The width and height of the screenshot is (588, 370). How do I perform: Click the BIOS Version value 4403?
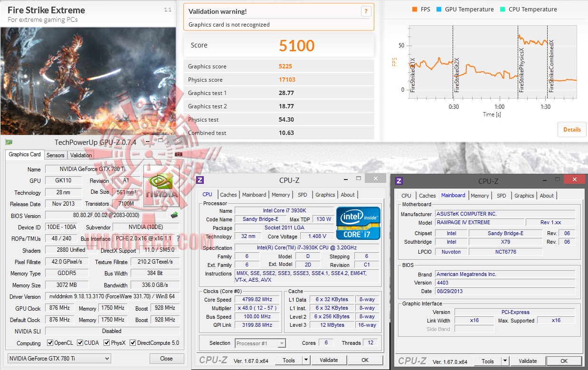tap(505, 283)
